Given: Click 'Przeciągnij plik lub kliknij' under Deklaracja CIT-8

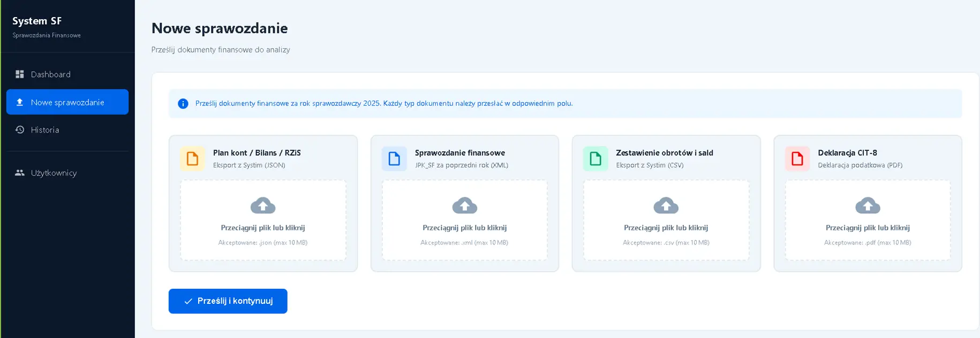Looking at the screenshot, I should pos(868,228).
